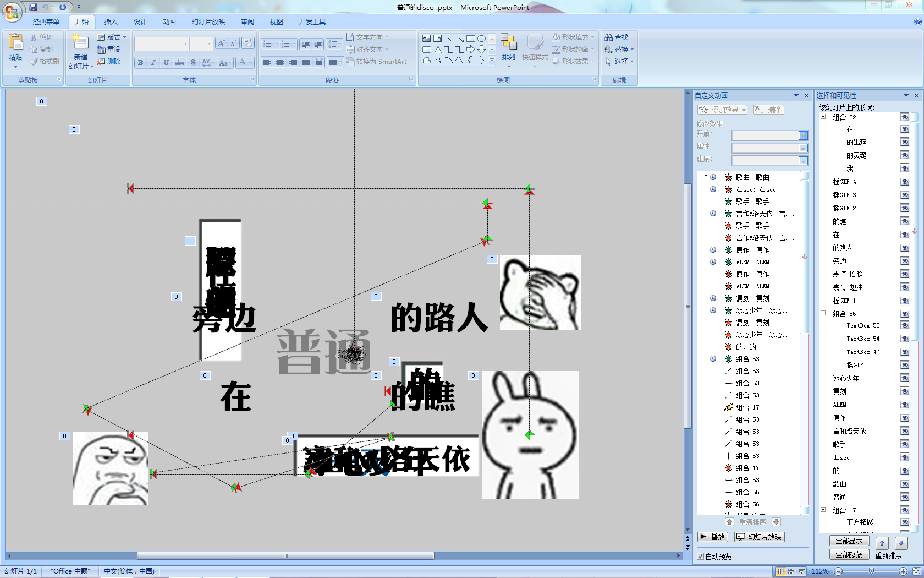Screen dimensions: 924x578
Task: Click the Paste clipboard icon
Action: pos(15,42)
